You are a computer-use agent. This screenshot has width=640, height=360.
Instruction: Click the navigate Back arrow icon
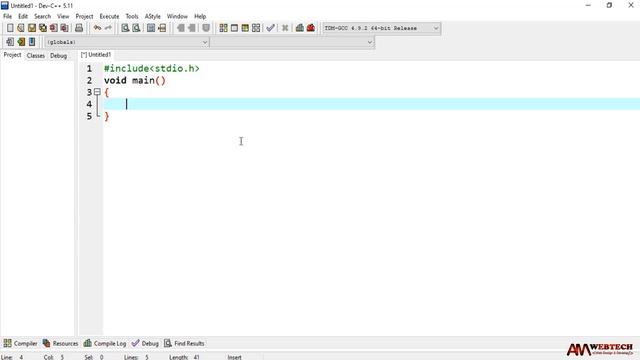click(180, 28)
